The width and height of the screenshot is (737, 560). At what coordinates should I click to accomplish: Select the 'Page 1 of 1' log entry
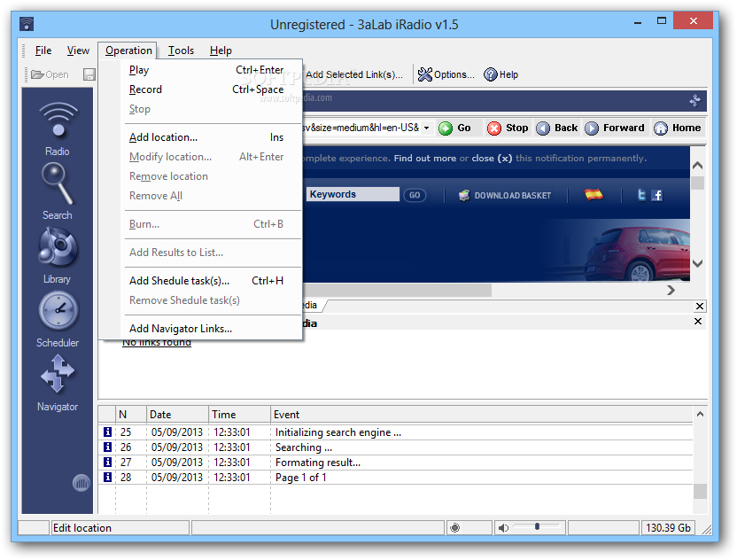(396, 478)
